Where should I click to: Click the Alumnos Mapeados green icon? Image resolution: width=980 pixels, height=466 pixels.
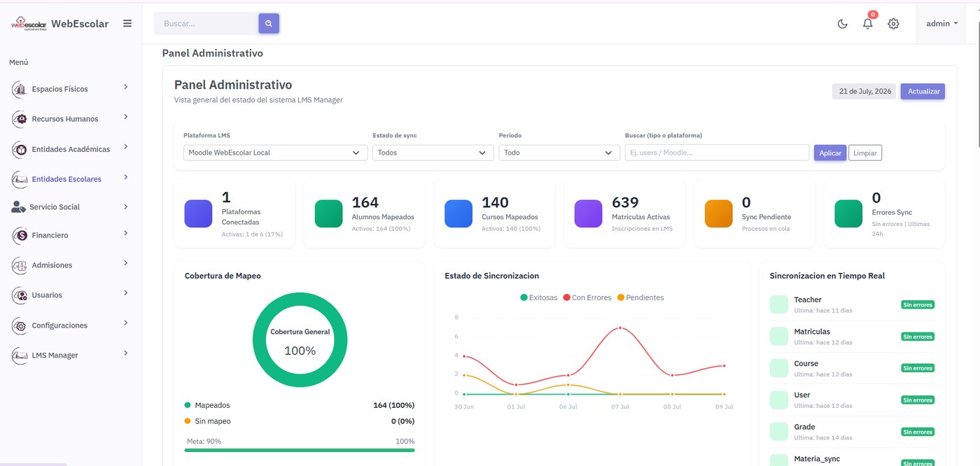coord(328,213)
